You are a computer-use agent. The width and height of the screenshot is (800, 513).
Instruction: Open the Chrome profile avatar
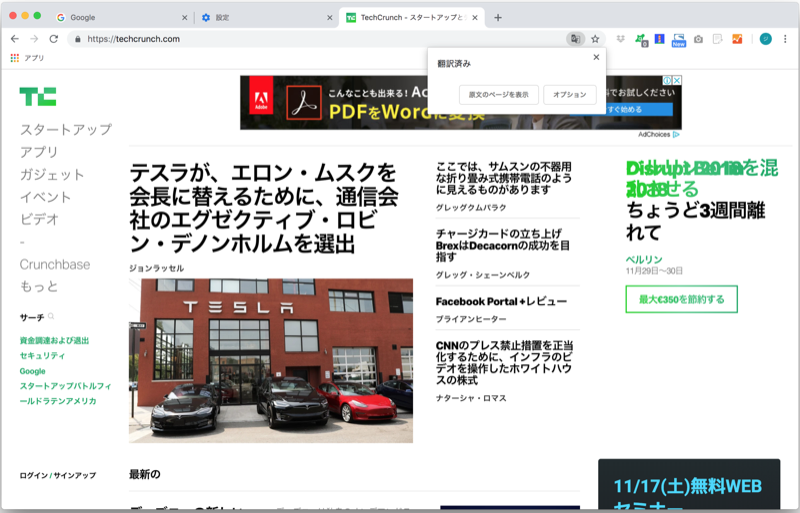[x=765, y=39]
